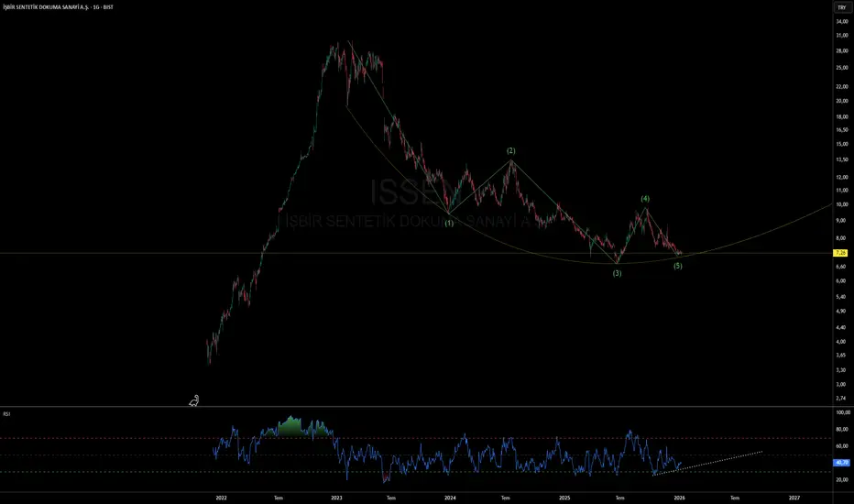Select the Elliott wave label (5)

677,266
